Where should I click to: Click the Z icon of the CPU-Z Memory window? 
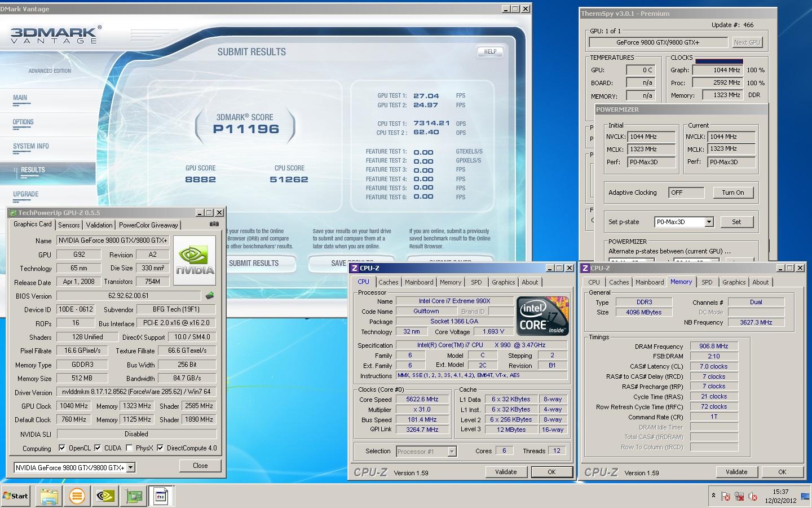[x=585, y=268]
